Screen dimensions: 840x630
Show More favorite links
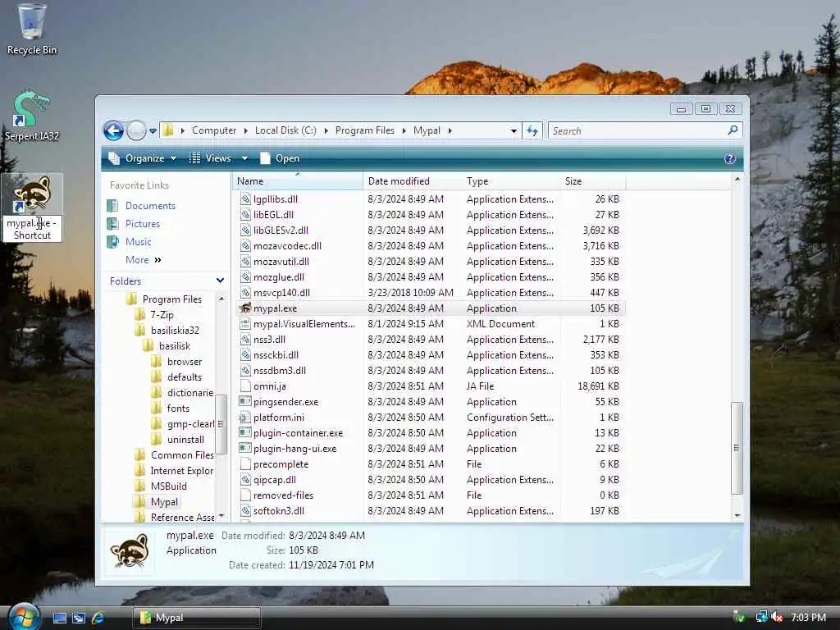143,260
